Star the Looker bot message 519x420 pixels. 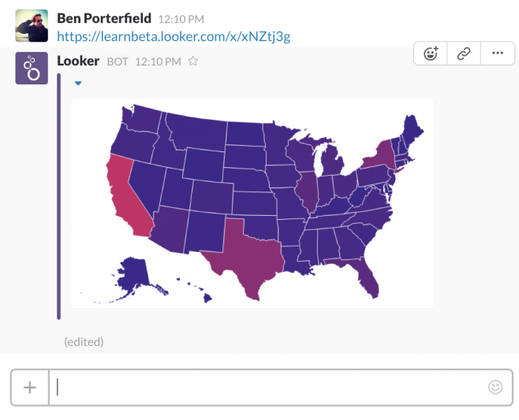pos(193,61)
